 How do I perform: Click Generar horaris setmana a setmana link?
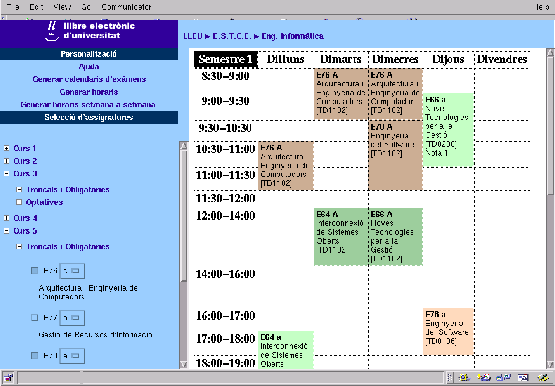(88, 105)
